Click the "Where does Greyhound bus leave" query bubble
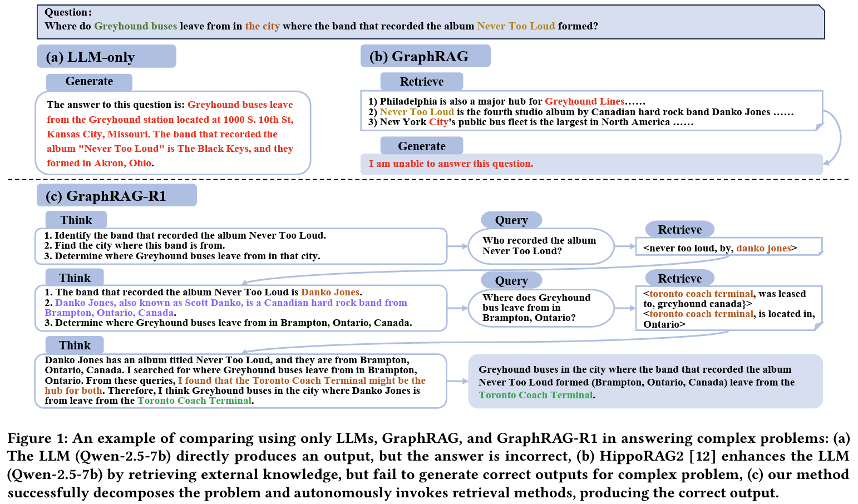This screenshot has width=858, height=504. 540,308
